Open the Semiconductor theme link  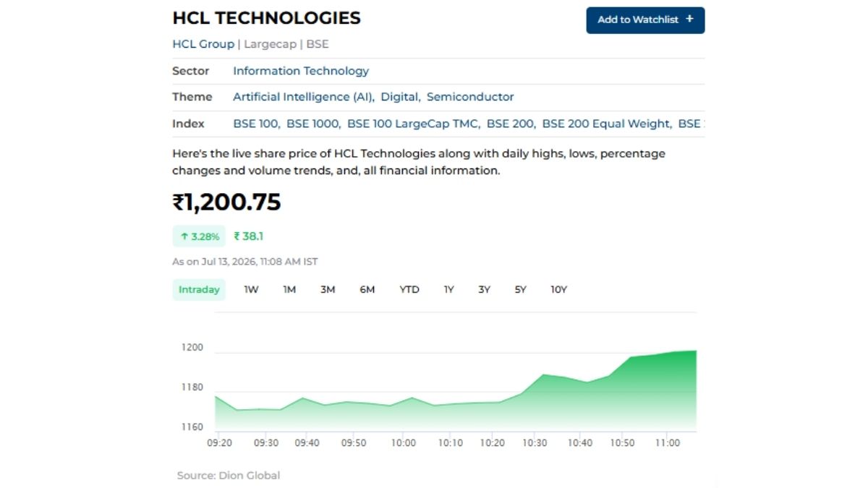click(x=470, y=97)
